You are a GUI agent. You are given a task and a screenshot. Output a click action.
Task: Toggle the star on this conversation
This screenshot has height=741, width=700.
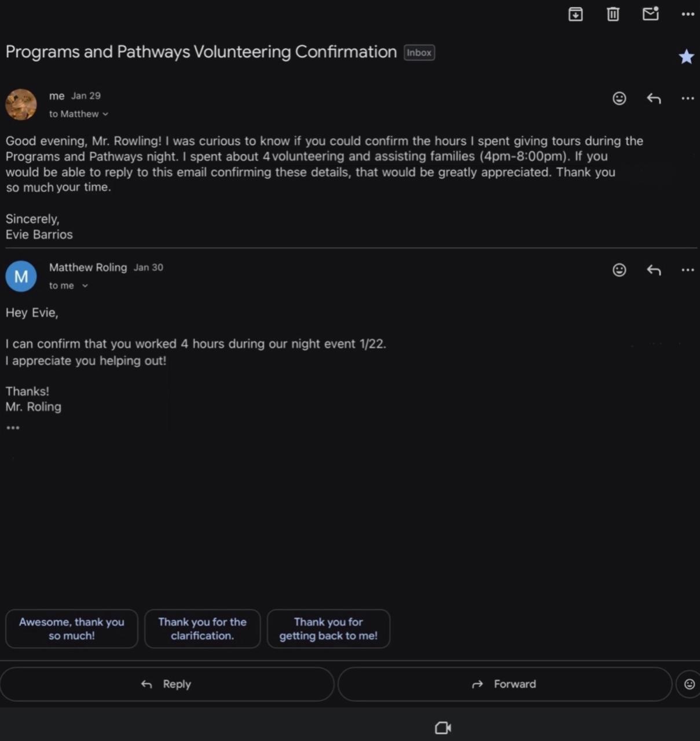pyautogui.click(x=686, y=57)
